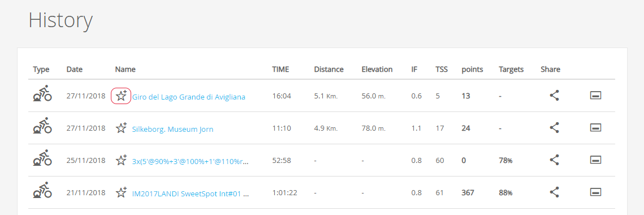Delete the Giro del Lago Grande entry
Viewport: 644px width, 215px height.
click(x=595, y=96)
